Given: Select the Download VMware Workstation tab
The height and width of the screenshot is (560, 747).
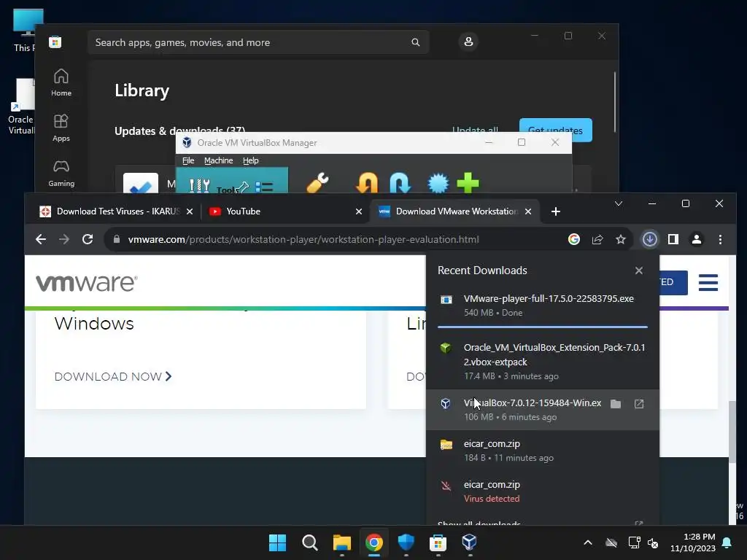Looking at the screenshot, I should pos(454,211).
